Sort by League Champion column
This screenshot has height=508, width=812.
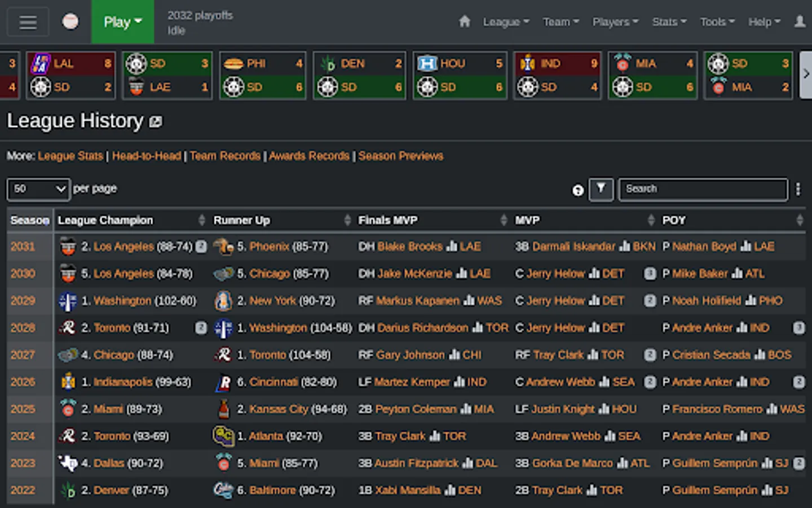tap(131, 220)
